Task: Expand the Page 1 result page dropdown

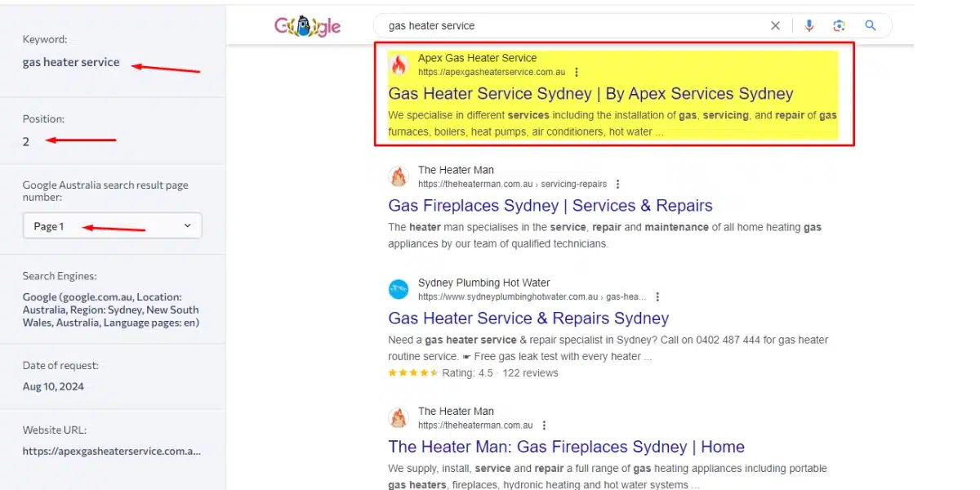Action: [x=112, y=226]
